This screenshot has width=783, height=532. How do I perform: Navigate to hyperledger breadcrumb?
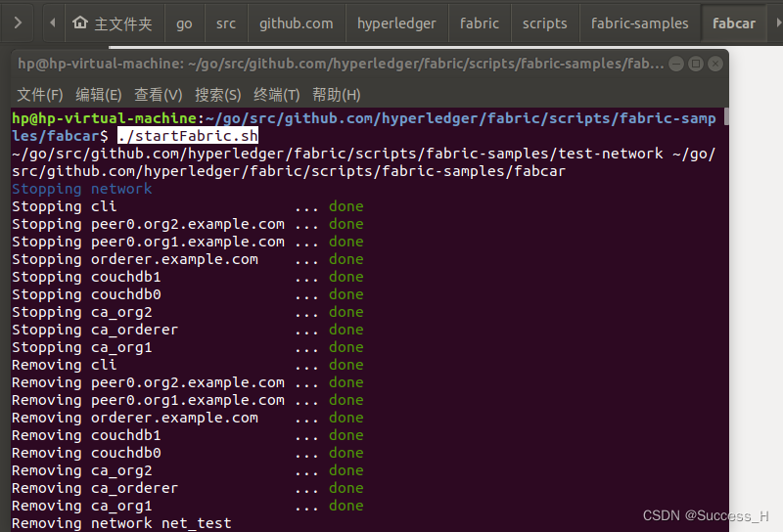[396, 23]
